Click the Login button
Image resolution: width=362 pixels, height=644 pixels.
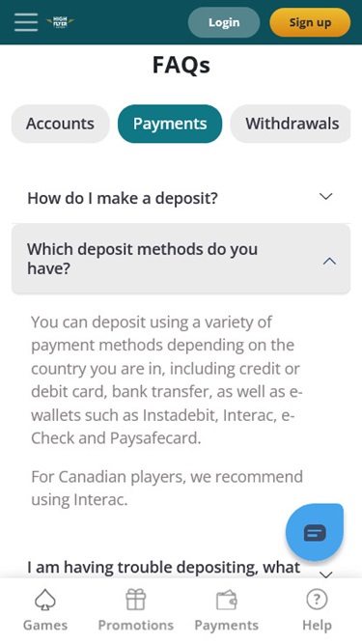coord(224,22)
